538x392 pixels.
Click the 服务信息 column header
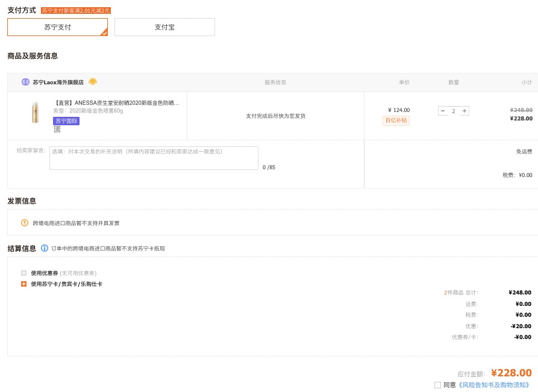tap(275, 82)
